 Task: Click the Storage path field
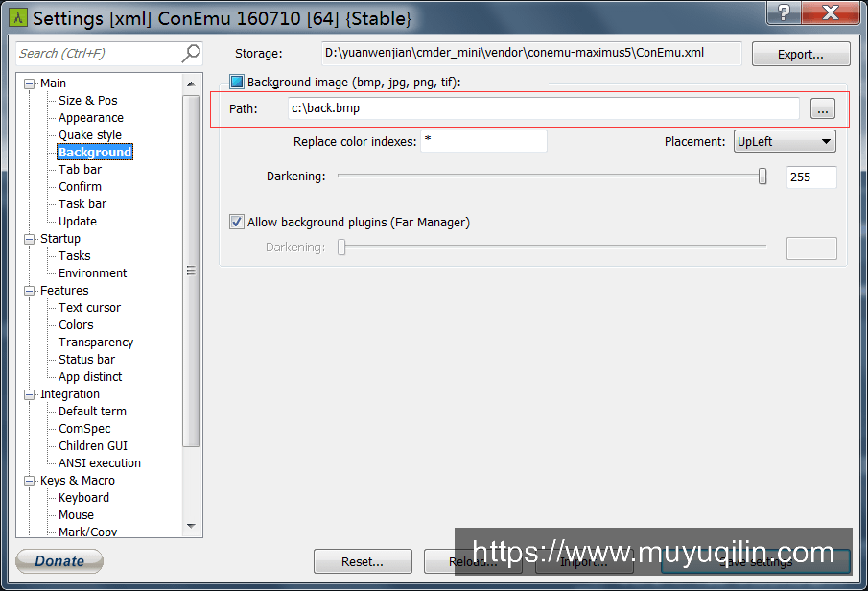click(x=531, y=53)
